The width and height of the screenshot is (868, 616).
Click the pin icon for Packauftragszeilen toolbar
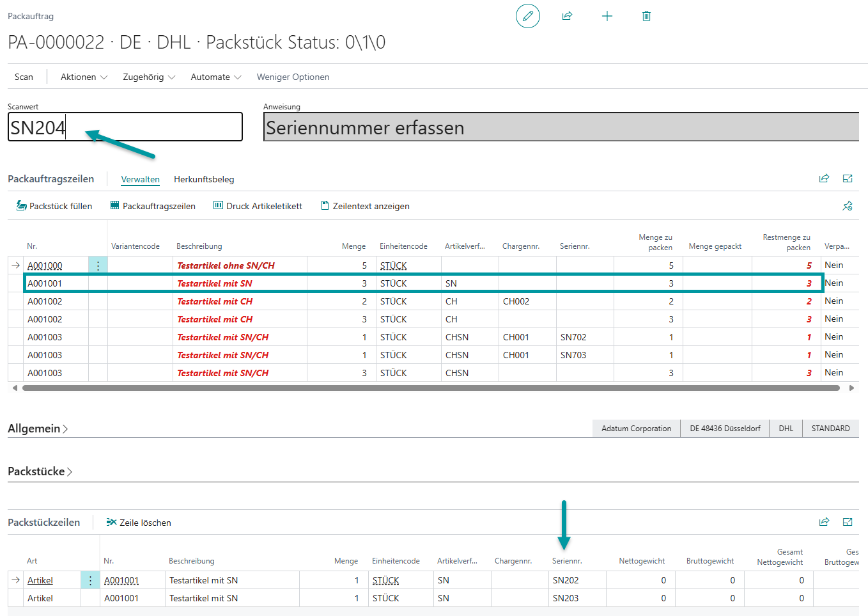tap(848, 206)
